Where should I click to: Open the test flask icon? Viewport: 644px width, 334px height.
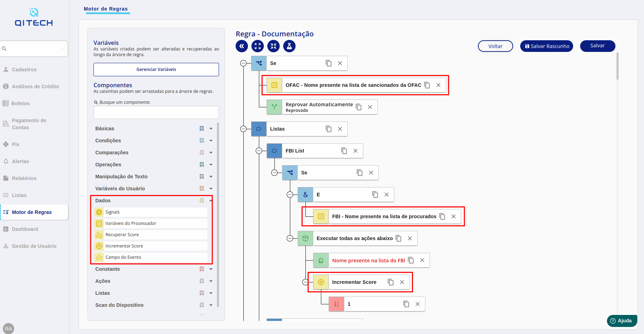tap(289, 46)
